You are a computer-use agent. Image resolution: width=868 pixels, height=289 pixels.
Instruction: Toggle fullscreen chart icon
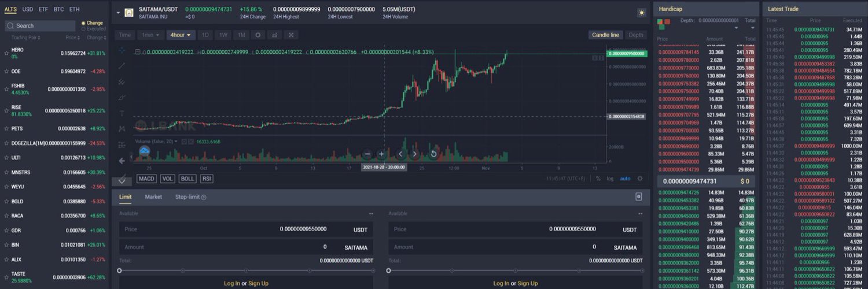291,35
